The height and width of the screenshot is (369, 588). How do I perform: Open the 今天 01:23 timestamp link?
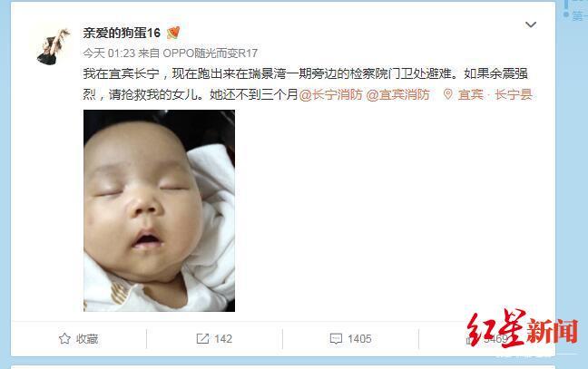[x=109, y=53]
